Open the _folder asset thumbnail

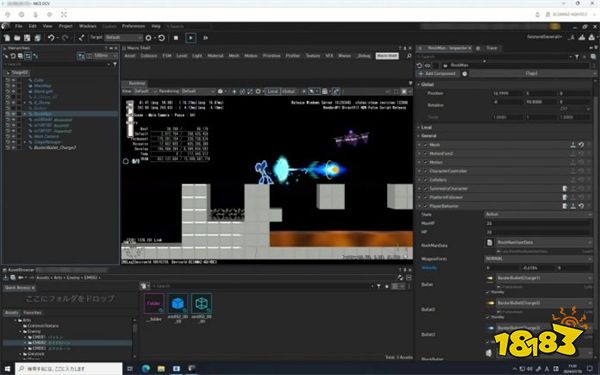point(154,304)
